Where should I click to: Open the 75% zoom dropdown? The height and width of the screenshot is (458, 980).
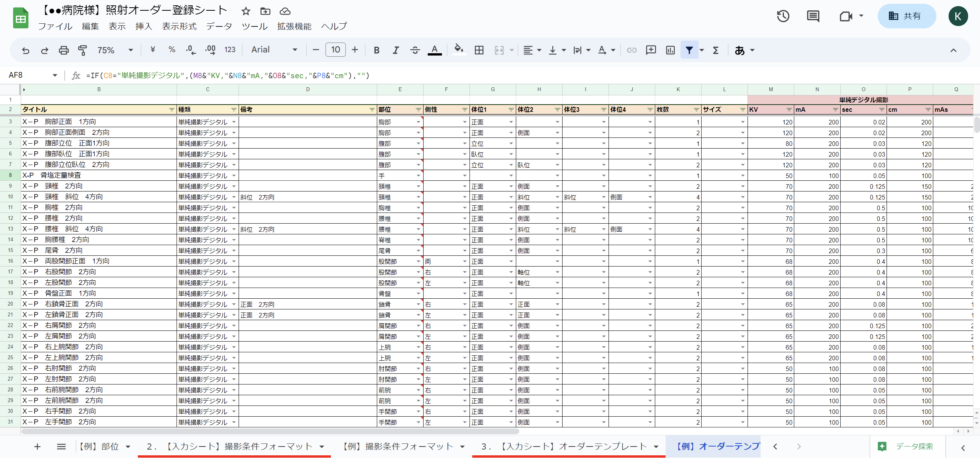115,50
